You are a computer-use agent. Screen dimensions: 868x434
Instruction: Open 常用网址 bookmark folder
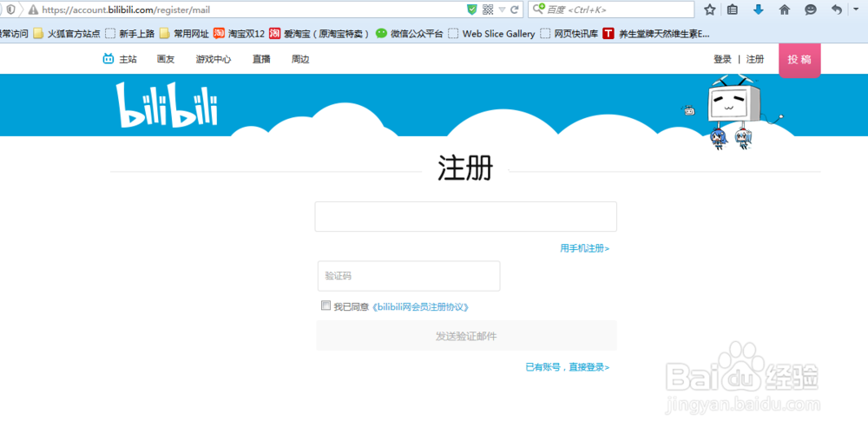[x=184, y=34]
